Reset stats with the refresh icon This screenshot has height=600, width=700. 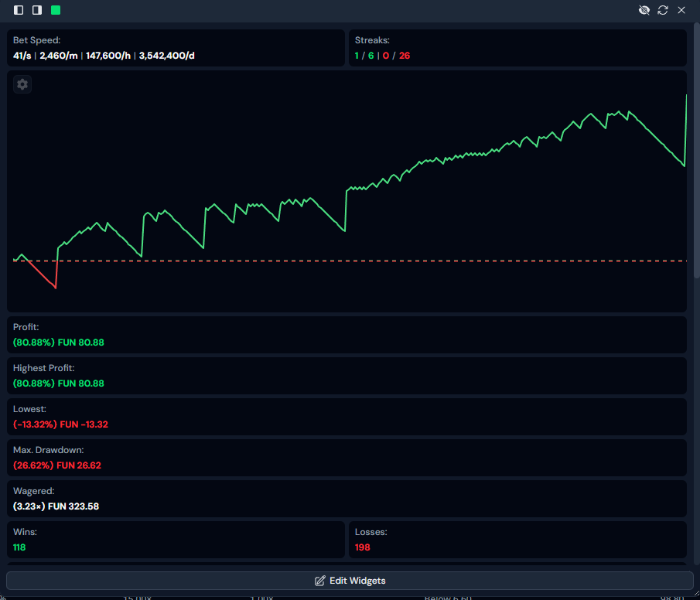pos(663,10)
